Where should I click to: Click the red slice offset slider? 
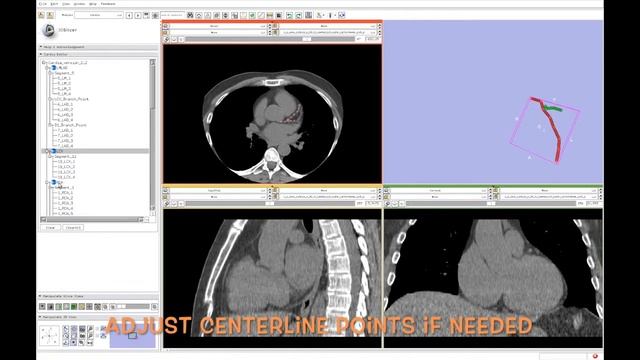(269, 39)
